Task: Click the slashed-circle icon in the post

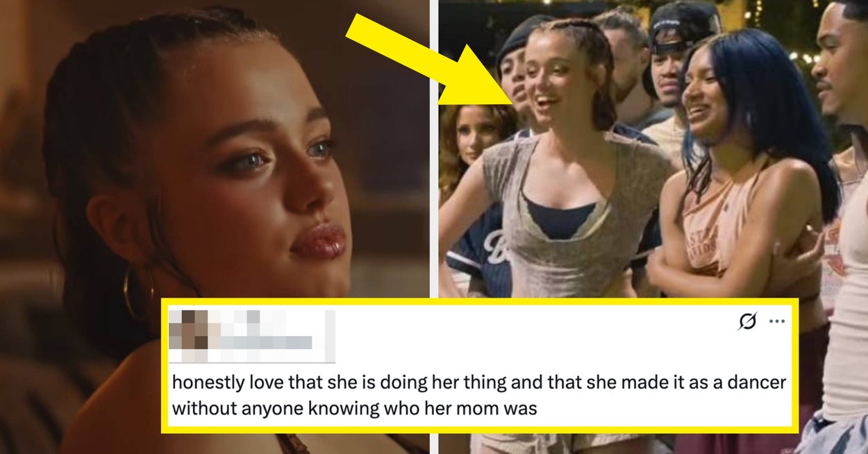Action: coord(748,321)
